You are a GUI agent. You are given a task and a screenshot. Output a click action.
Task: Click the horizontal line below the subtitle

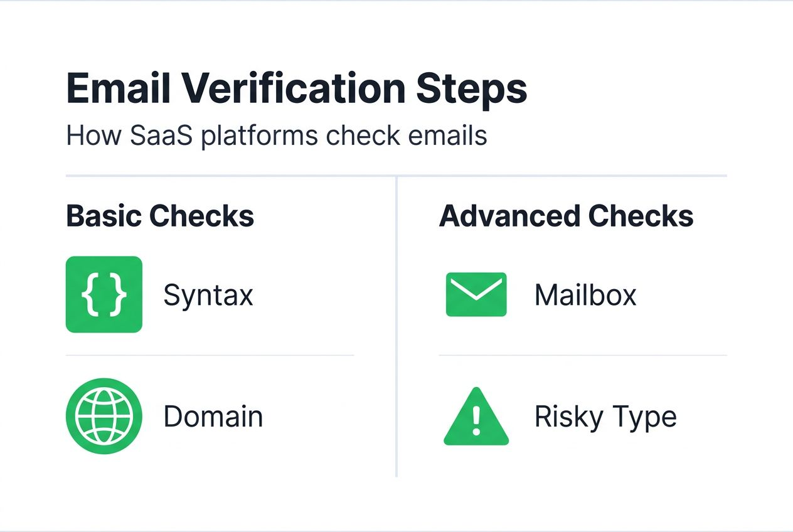coord(396,176)
